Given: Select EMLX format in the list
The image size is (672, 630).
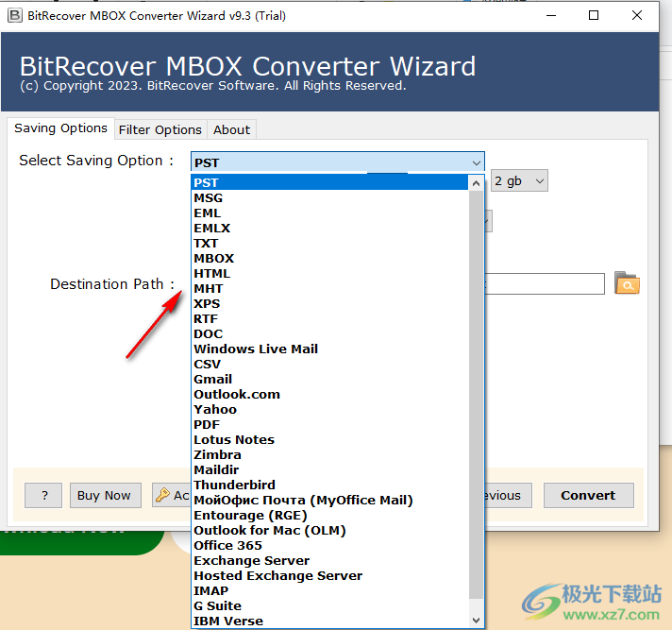Looking at the screenshot, I should 329,229.
